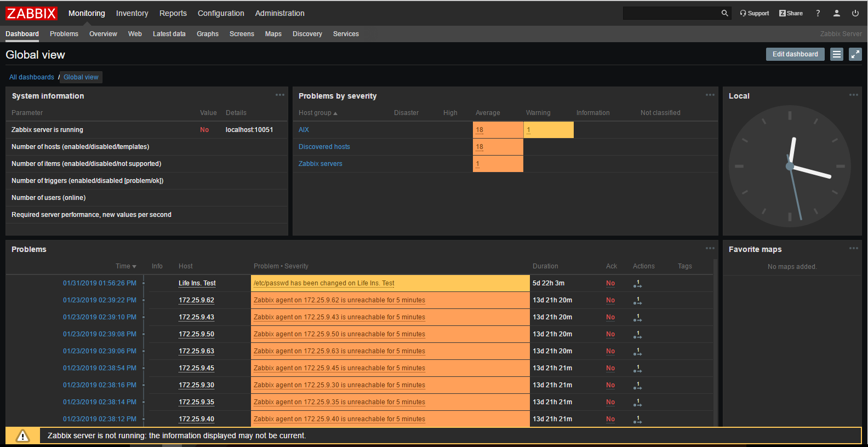
Task: Click the ZABBIX logo
Action: click(x=31, y=13)
